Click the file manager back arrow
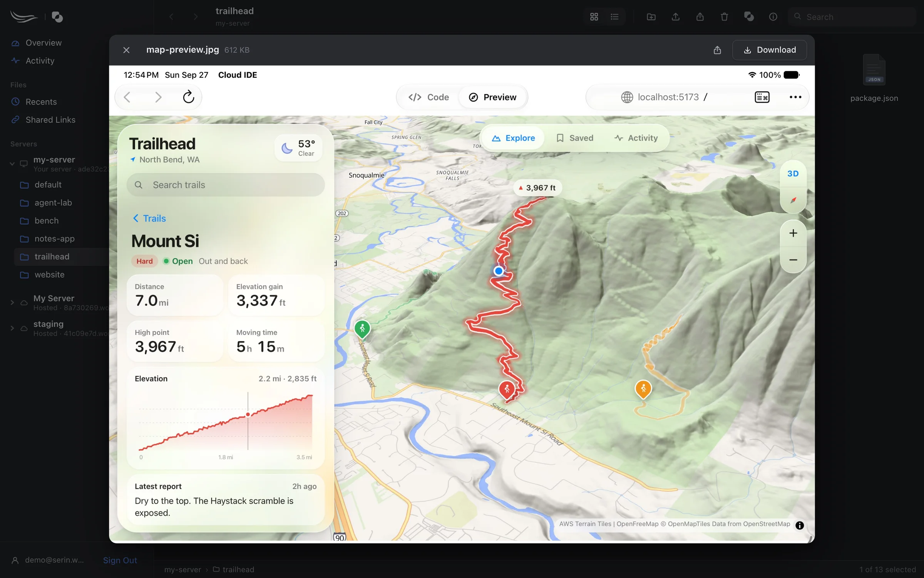924x578 pixels. point(171,17)
